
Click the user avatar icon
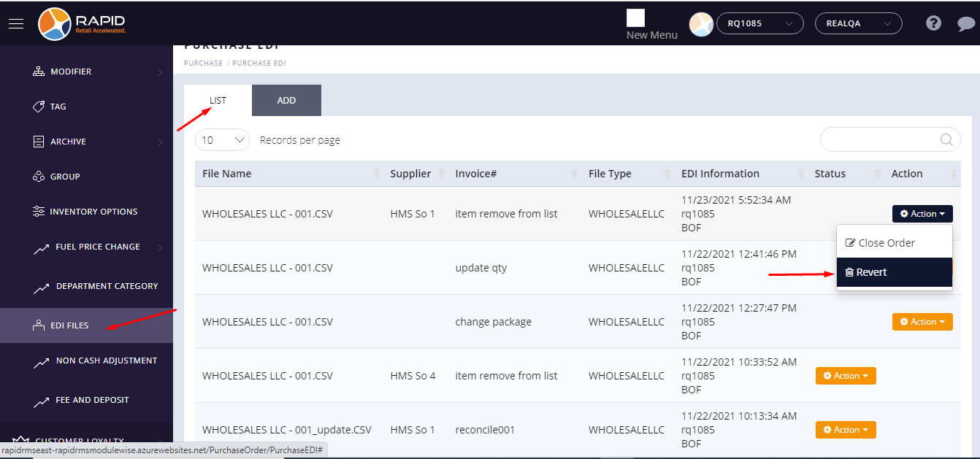[x=701, y=24]
